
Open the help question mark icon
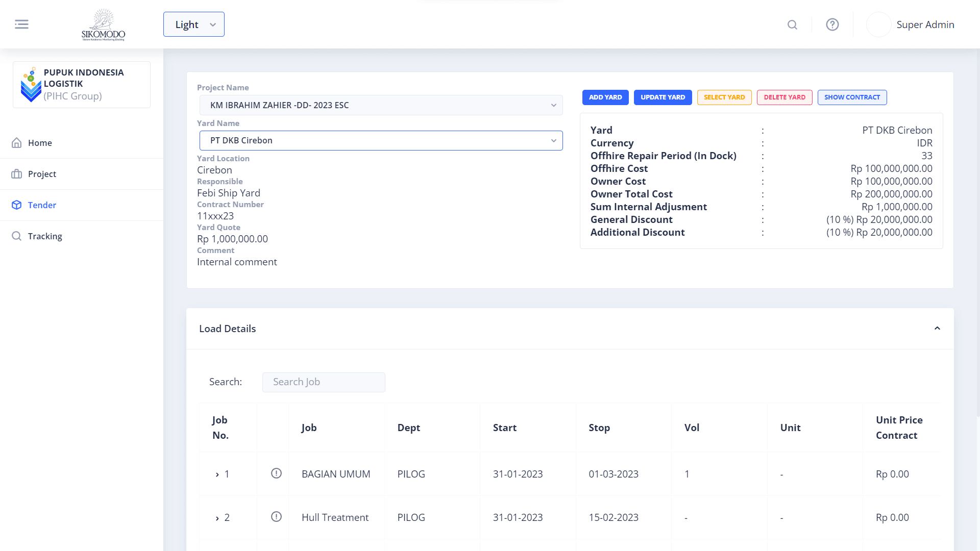[x=832, y=24]
